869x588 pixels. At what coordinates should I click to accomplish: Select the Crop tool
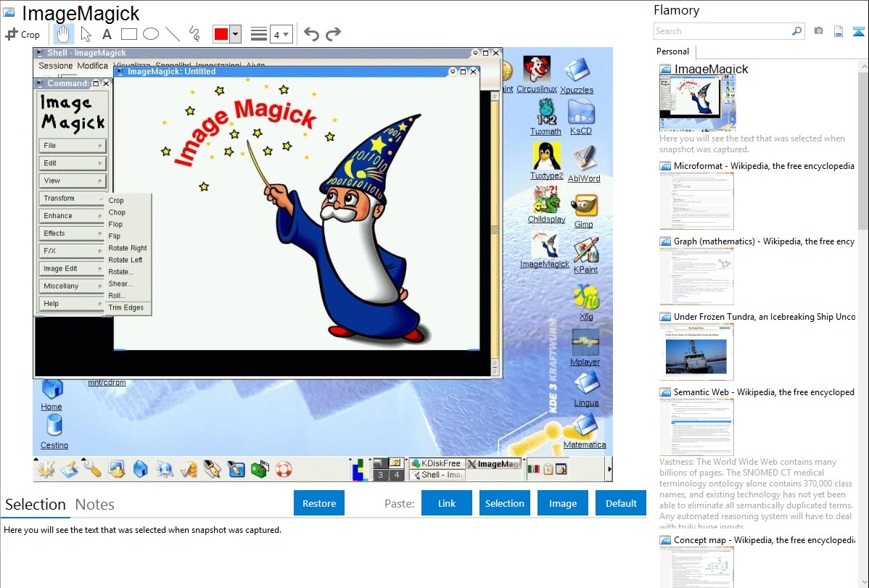tap(22, 34)
